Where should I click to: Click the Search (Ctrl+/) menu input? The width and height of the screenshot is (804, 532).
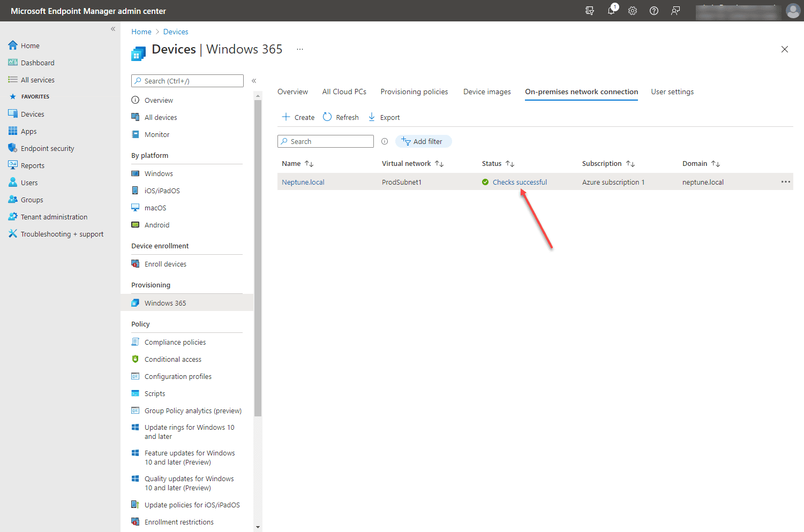click(187, 81)
